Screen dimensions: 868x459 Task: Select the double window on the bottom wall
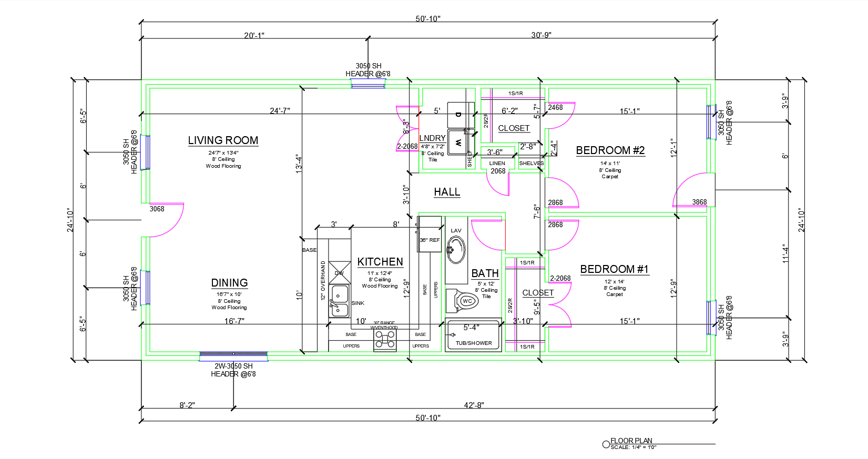coord(233,356)
